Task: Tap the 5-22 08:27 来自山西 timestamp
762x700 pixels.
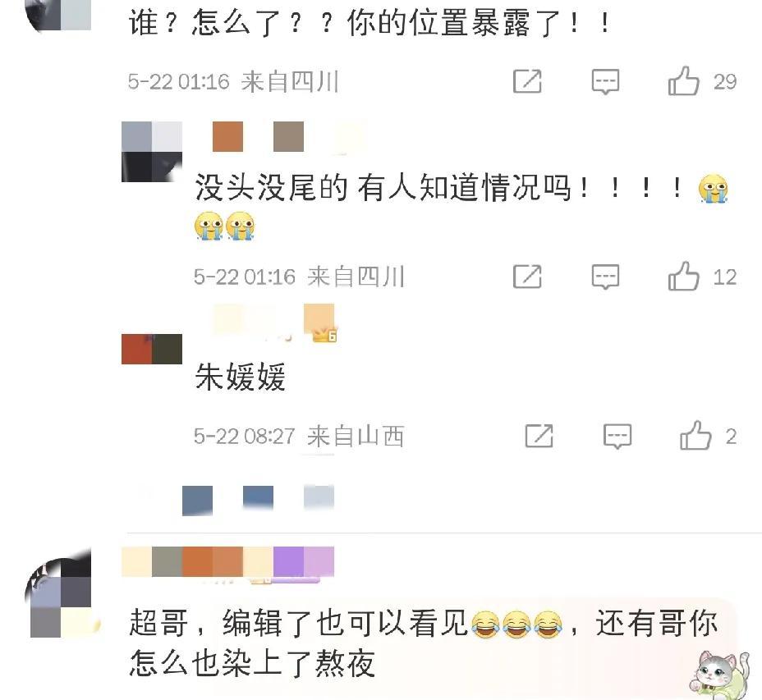Action: pyautogui.click(x=299, y=436)
